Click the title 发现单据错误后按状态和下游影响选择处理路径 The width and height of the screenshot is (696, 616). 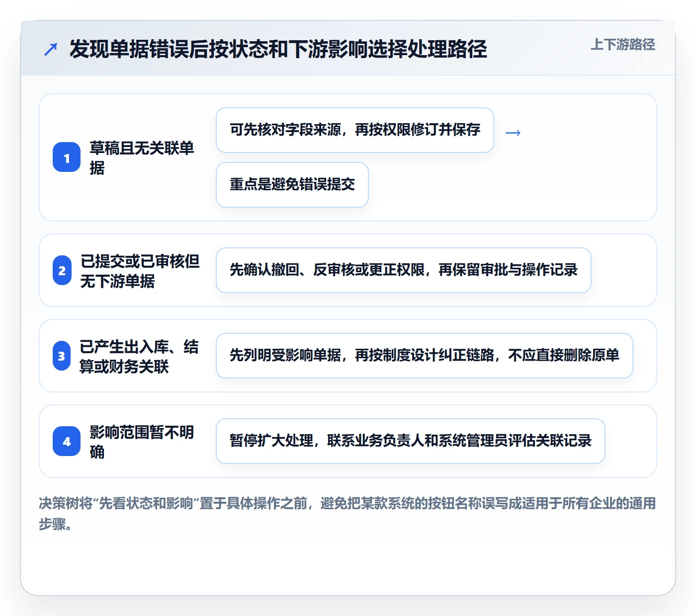[278, 49]
